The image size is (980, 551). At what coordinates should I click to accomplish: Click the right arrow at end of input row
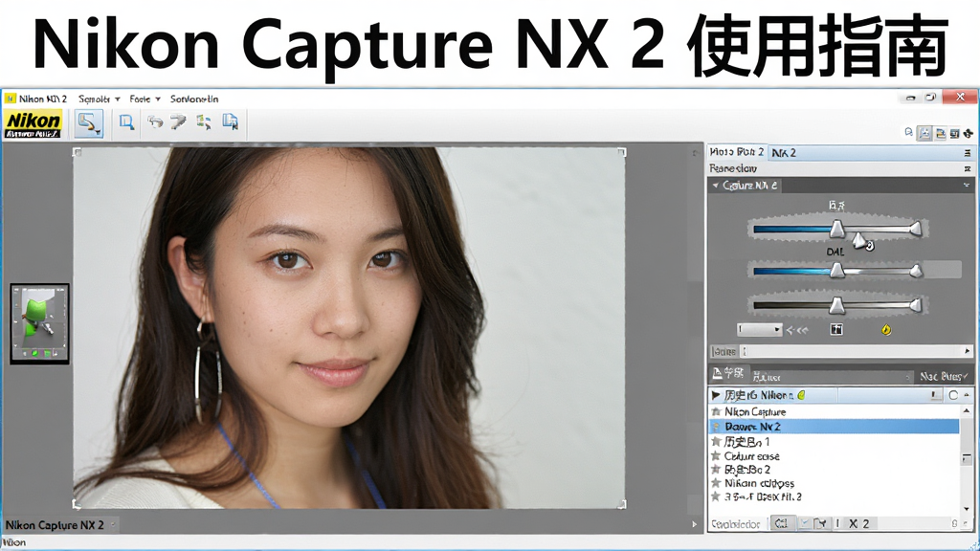click(967, 351)
